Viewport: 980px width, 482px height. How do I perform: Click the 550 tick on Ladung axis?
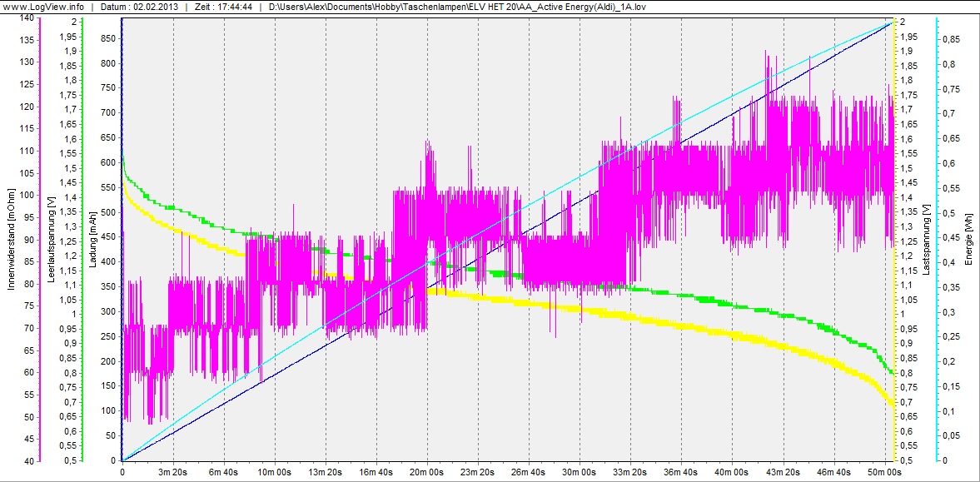tap(109, 187)
